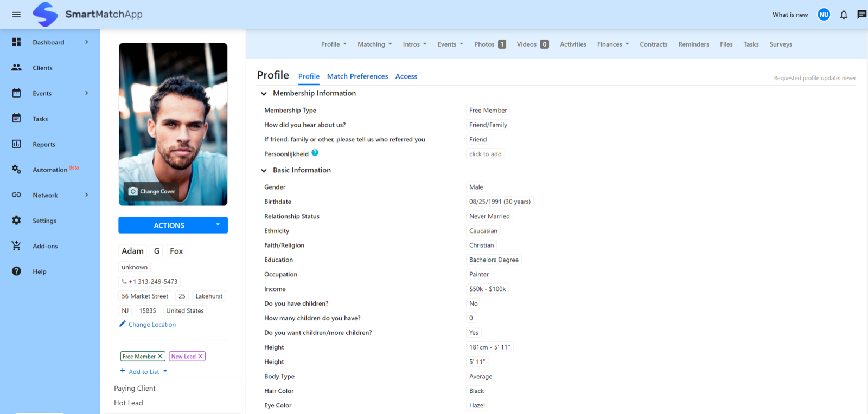Image resolution: width=868 pixels, height=414 pixels.
Task: Collapse the Membership Information section
Action: coord(264,94)
